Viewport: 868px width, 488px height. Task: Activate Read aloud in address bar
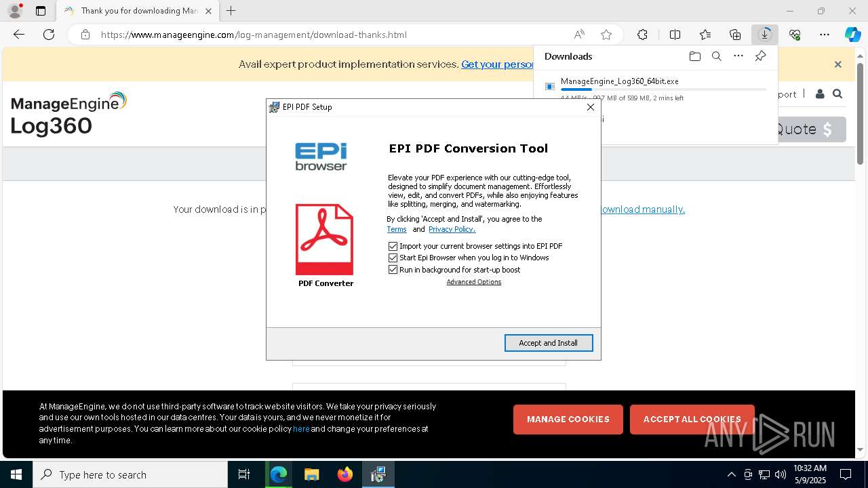[x=579, y=35]
